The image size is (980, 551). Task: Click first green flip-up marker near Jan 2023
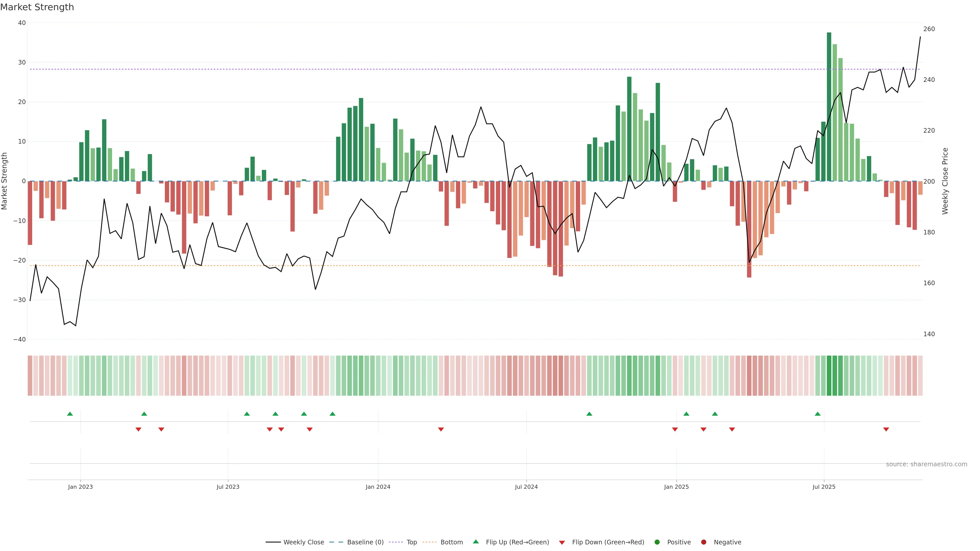pos(70,414)
